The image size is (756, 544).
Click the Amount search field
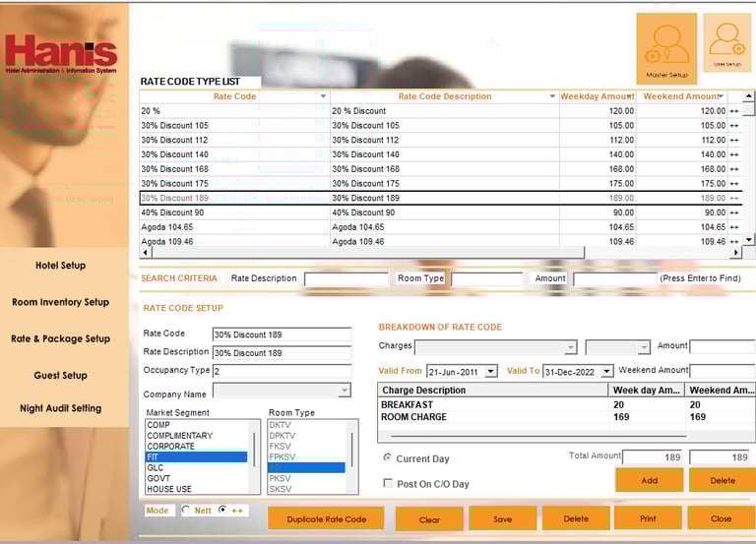(x=615, y=279)
